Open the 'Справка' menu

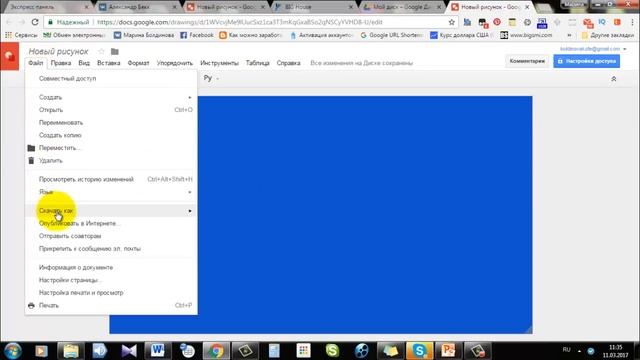tap(289, 63)
